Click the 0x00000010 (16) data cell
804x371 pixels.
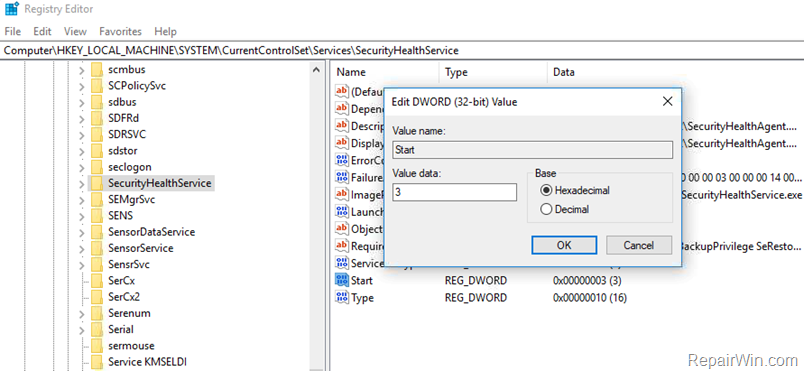(x=590, y=298)
